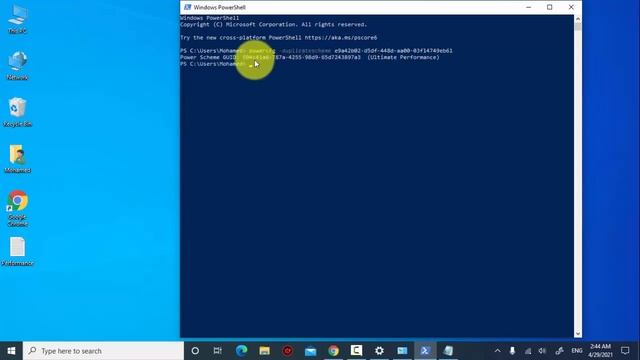Show hidden system tray icons
The image size is (640, 360).
click(498, 351)
